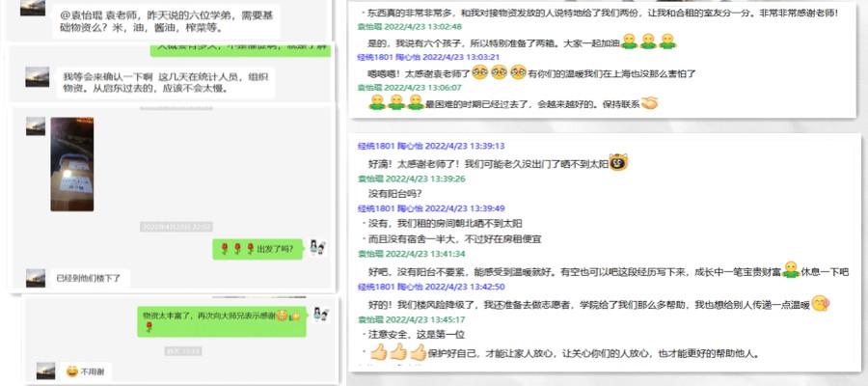The image size is (868, 386).
Task: Select the 袁怡琨 2022/4/23 13:02:48 sender header
Action: pos(406,28)
